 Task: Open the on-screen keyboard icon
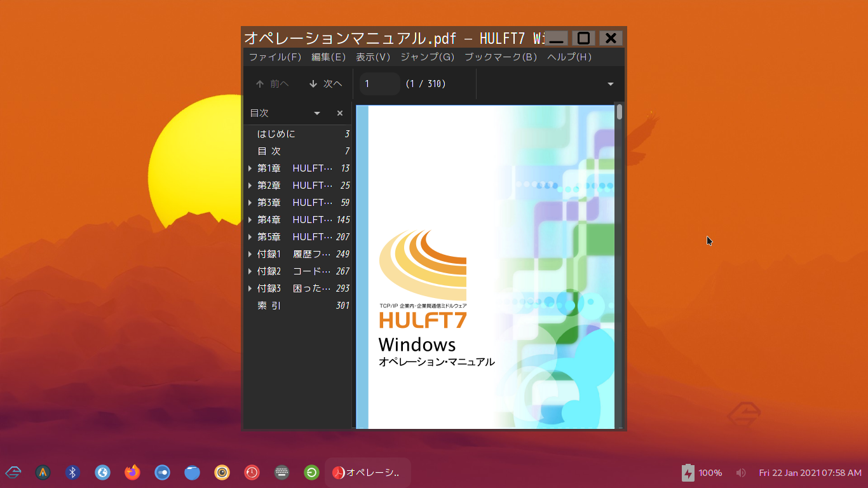pos(281,472)
